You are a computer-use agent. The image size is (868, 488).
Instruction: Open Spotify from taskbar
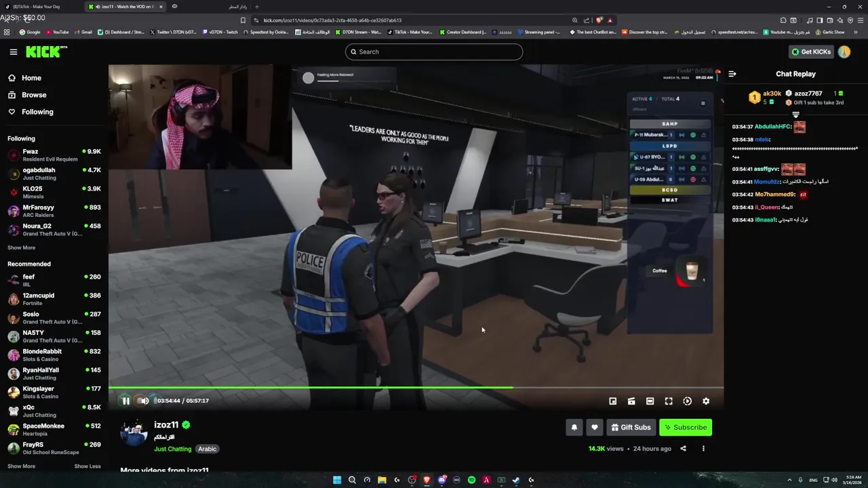[471, 480]
